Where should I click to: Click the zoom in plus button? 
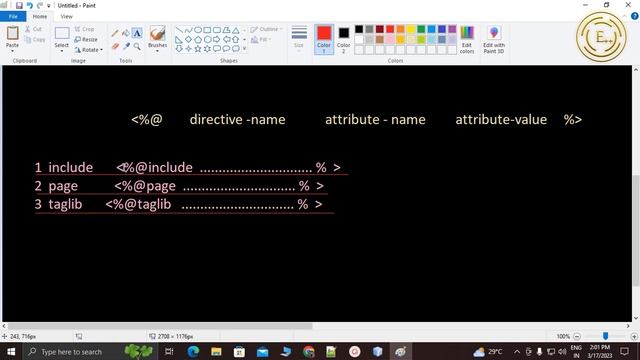634,336
